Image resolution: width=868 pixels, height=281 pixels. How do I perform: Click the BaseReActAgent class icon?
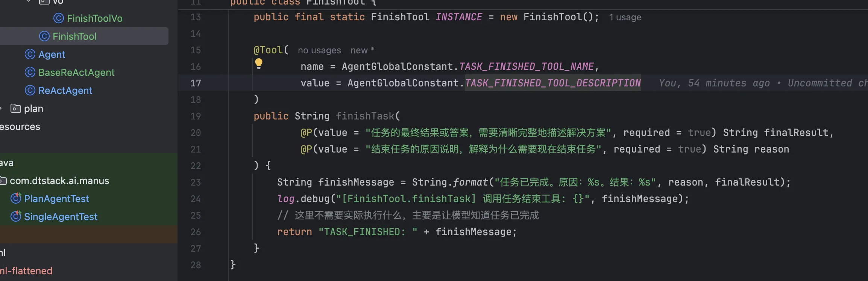30,72
